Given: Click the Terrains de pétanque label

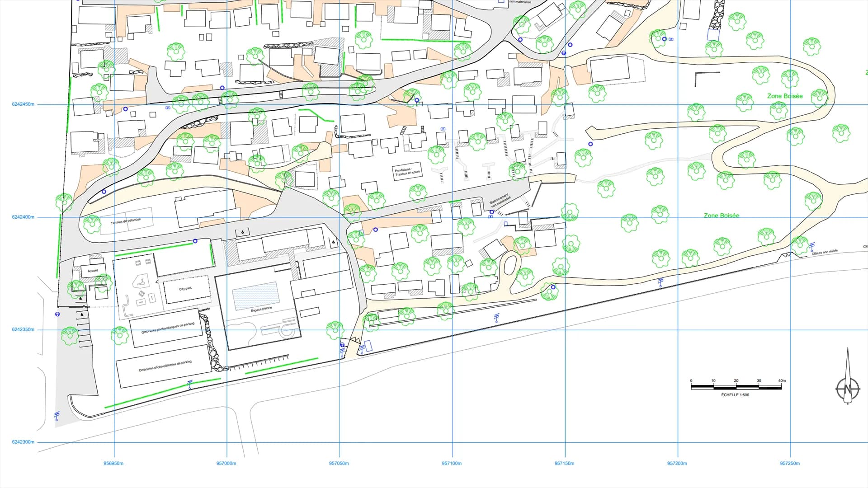Looking at the screenshot, I should coord(126,221).
